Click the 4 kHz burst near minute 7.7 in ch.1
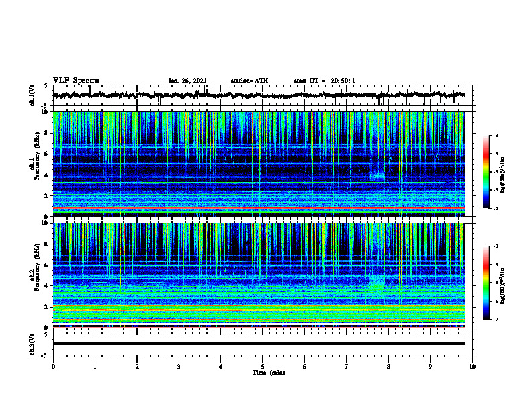 click(x=378, y=176)
